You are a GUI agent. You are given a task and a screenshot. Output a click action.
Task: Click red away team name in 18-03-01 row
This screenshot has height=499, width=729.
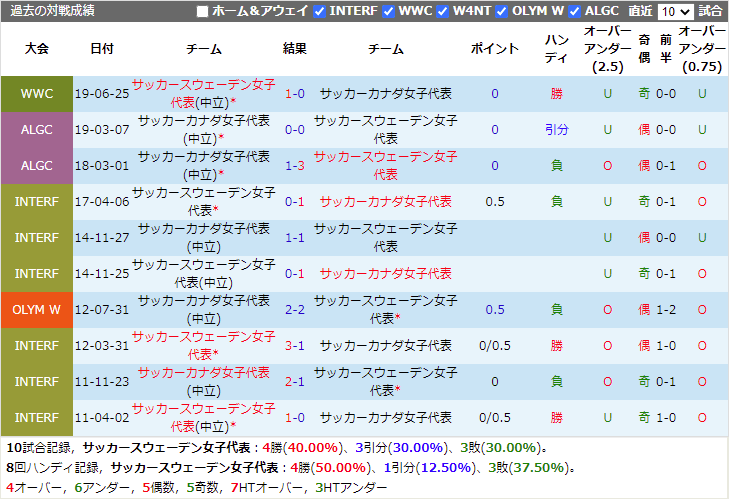[x=385, y=166]
